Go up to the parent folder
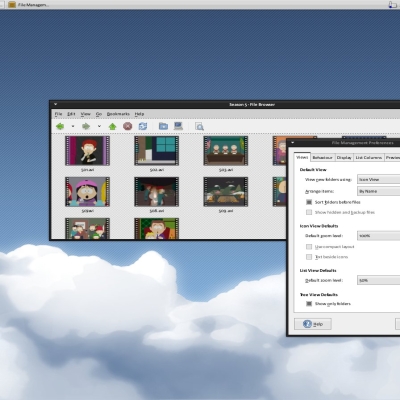 click(112, 126)
